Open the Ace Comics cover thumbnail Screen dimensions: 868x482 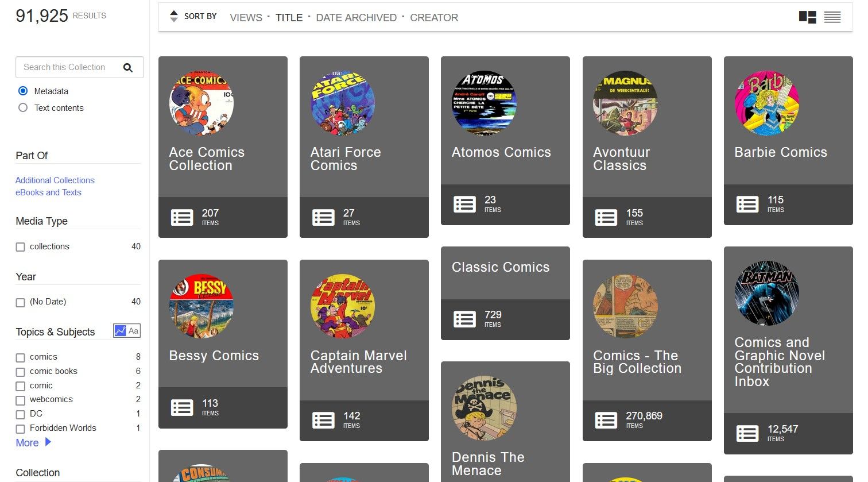[201, 103]
